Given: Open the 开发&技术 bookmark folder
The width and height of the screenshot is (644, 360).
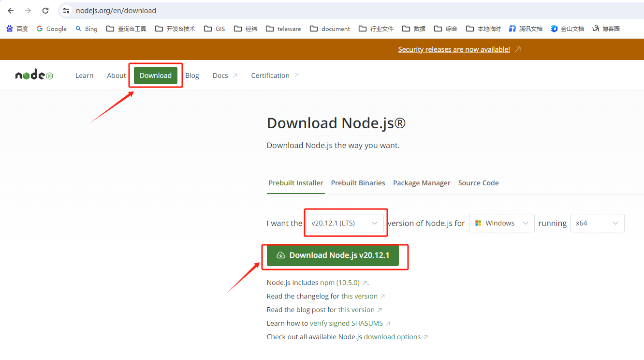Looking at the screenshot, I should pyautogui.click(x=175, y=29).
